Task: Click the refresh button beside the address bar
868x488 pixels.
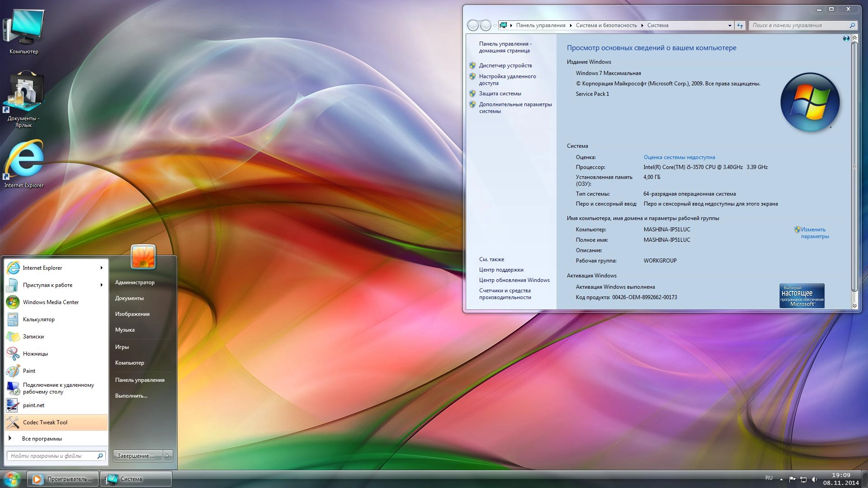Action: pos(740,25)
